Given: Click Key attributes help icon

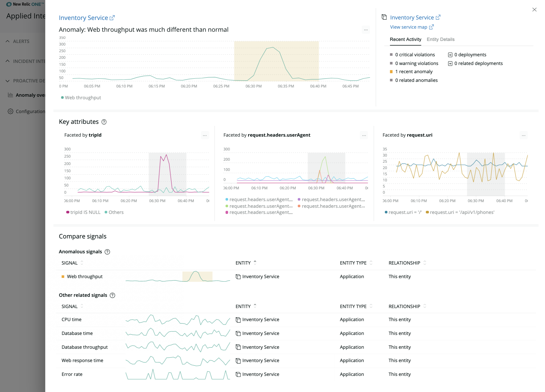Looking at the screenshot, I should pos(104,122).
